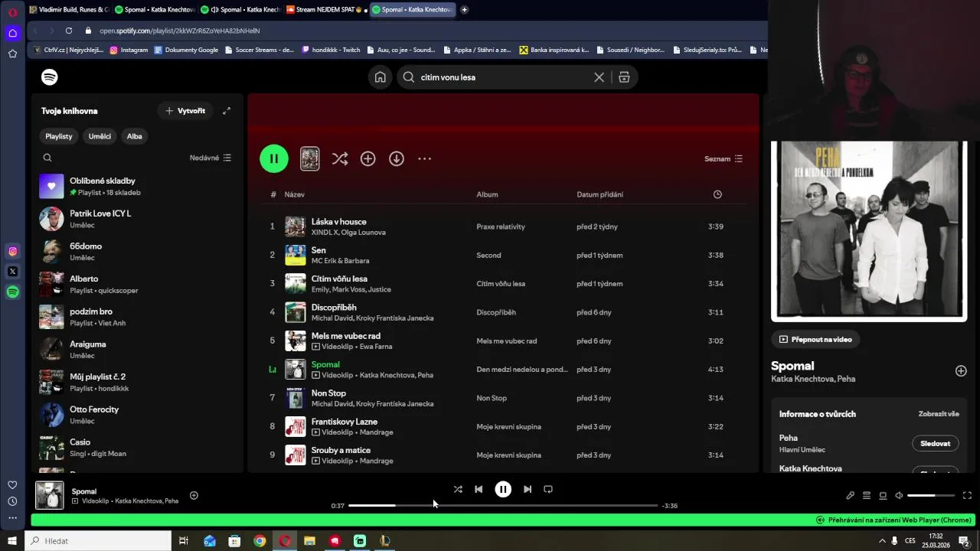Toggle shuffle in the player bar
This screenshot has height=551, width=980.
coord(458,489)
